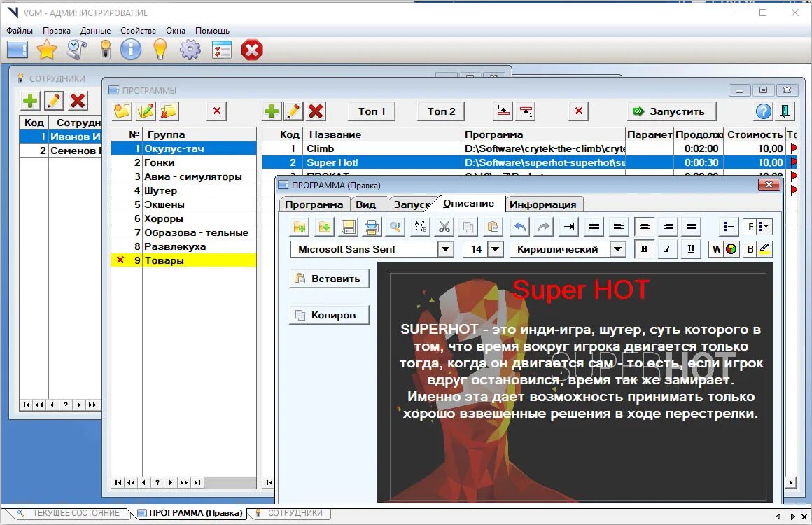Open blue help icon in Программы window

764,111
